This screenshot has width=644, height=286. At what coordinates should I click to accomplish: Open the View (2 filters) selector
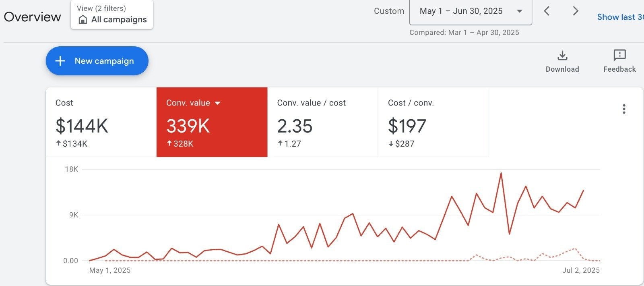[x=112, y=15]
